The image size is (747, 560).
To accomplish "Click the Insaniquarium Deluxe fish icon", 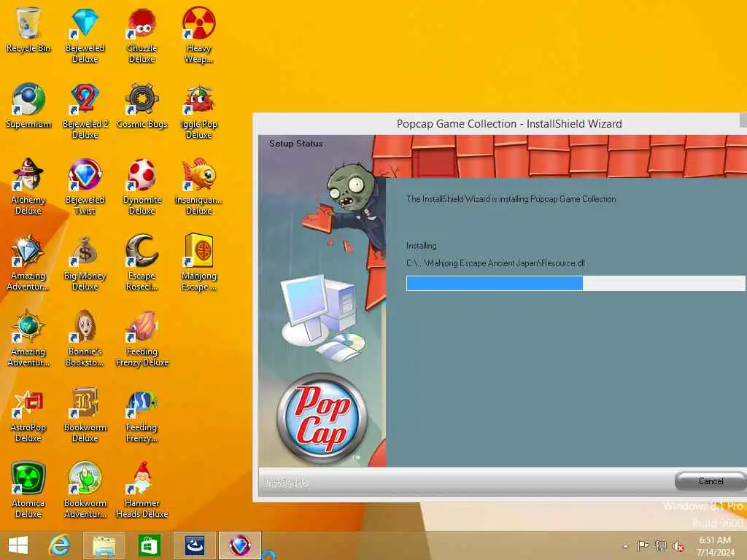I will 198,186.
